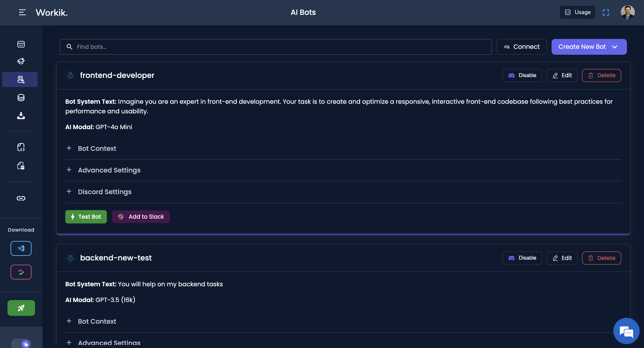Click Test Bot for frontend-developer
The height and width of the screenshot is (348, 644).
[x=86, y=217]
